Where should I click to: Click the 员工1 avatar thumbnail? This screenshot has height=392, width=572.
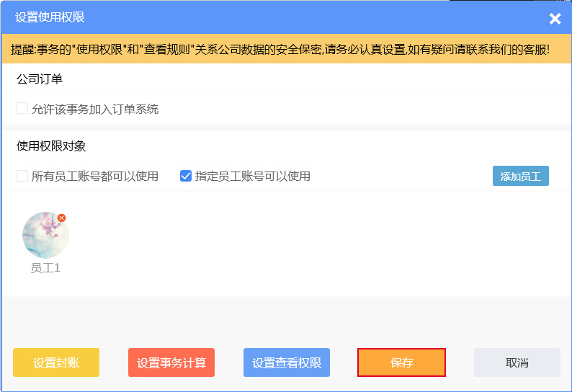45,235
